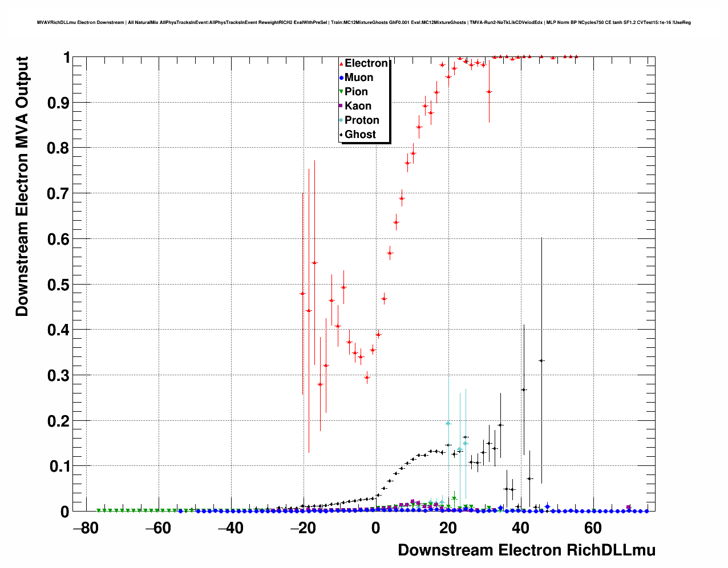Viewport: 728px width, 568px height.
Task: Click the purple square Kaon legend marker
Action: point(341,106)
